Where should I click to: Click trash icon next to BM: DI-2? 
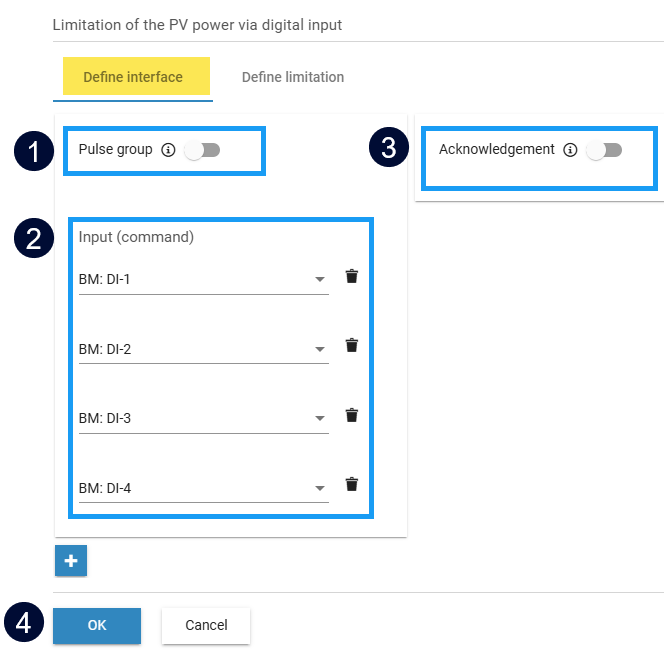point(351,346)
